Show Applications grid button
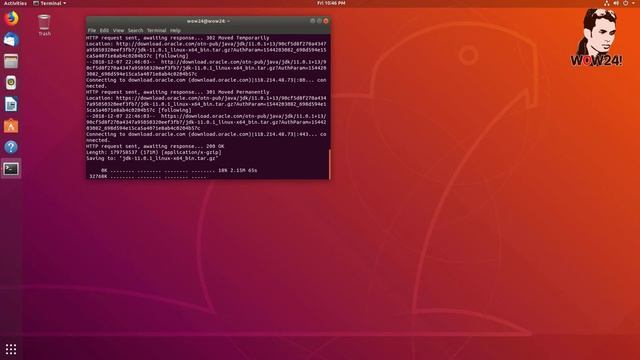The width and height of the screenshot is (640, 360). coord(11,349)
